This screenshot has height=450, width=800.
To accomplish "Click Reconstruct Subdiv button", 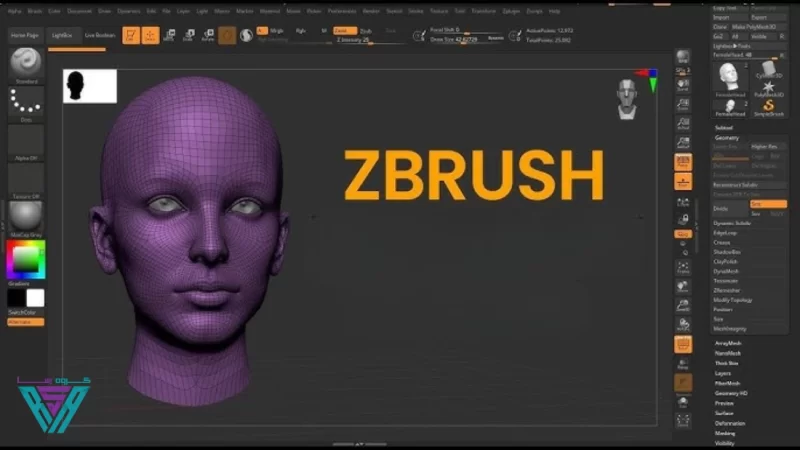I will click(x=749, y=185).
